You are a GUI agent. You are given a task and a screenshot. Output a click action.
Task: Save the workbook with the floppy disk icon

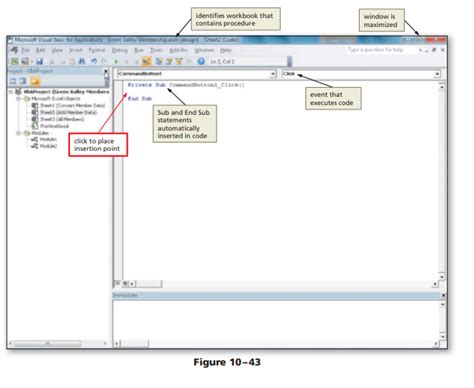pyautogui.click(x=40, y=61)
